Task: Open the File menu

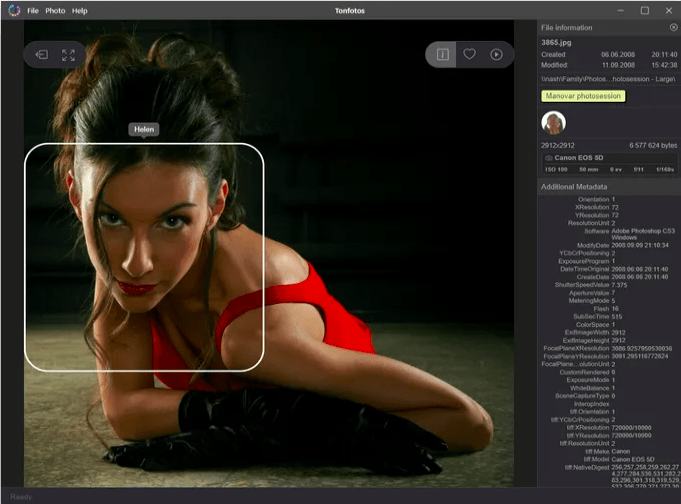Action: pyautogui.click(x=33, y=10)
